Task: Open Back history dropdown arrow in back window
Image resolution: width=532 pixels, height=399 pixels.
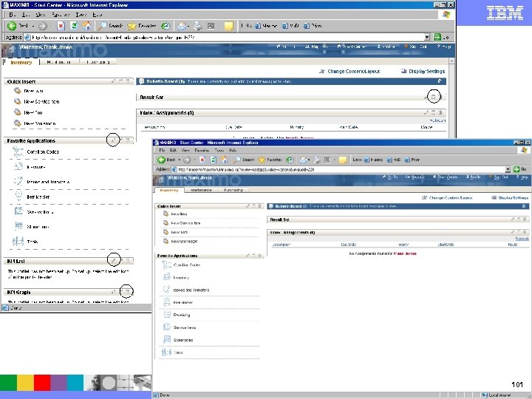Action: [x=33, y=26]
